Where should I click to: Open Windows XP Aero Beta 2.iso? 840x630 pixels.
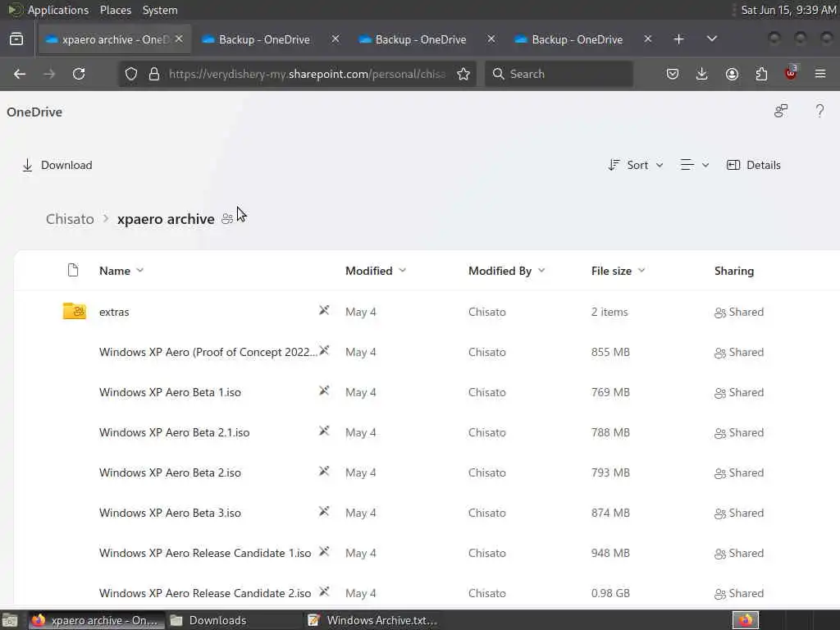[x=170, y=472]
